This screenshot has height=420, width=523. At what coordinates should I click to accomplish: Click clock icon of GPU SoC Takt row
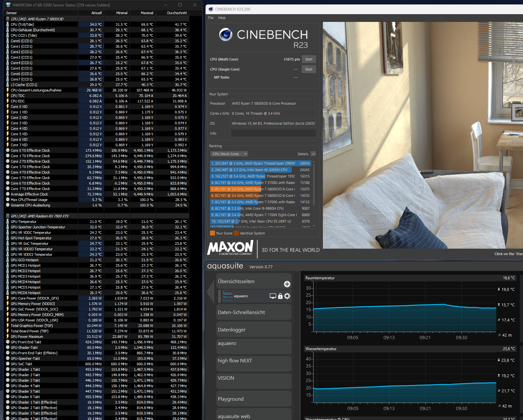[8, 364]
